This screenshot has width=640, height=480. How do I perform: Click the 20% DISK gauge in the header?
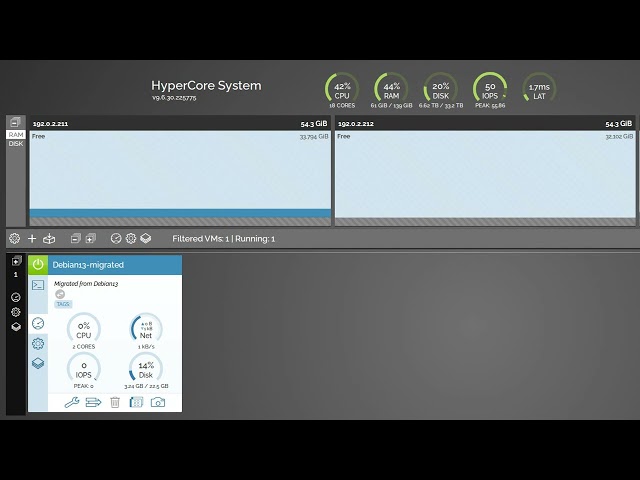(x=441, y=90)
